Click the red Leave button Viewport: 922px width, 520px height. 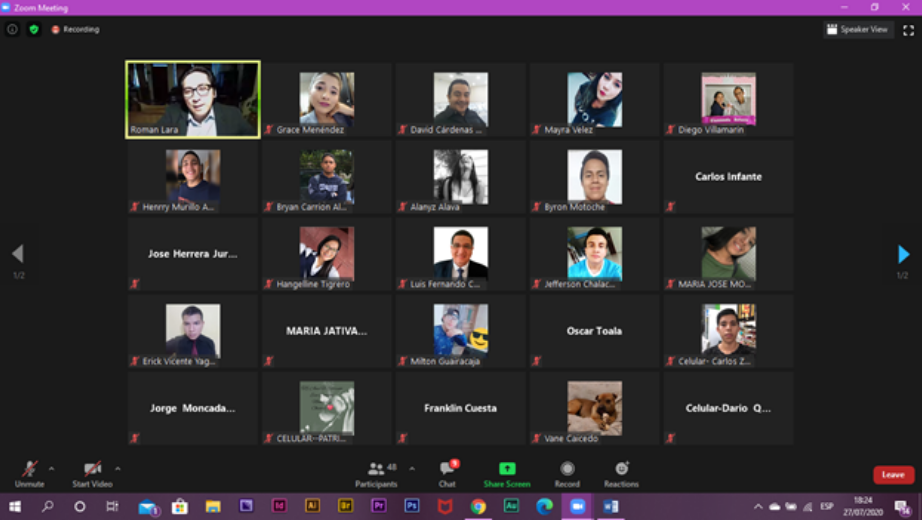[893, 475]
